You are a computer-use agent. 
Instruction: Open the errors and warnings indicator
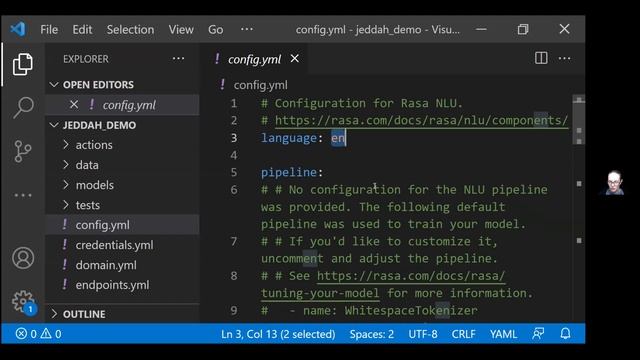(39, 334)
